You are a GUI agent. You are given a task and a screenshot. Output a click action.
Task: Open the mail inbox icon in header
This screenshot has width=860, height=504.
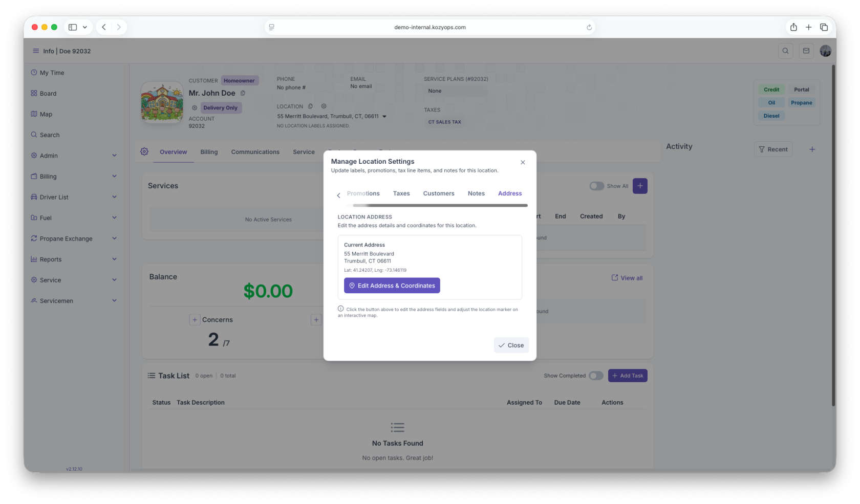tap(806, 51)
